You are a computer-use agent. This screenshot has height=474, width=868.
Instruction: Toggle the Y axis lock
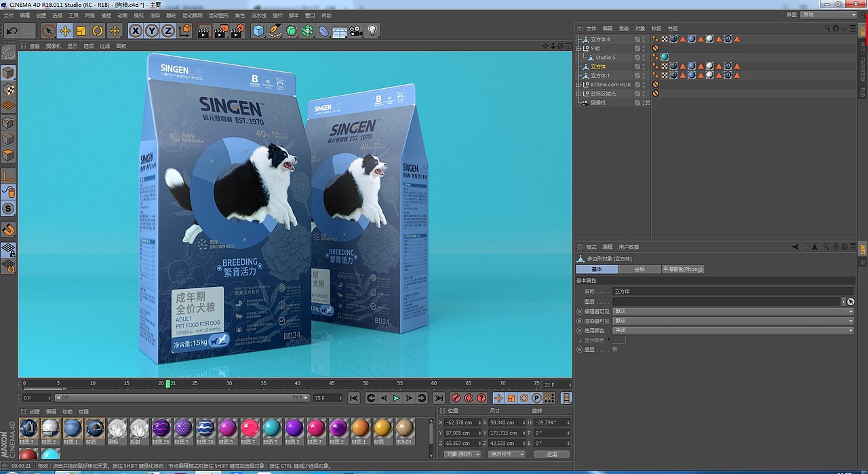[x=152, y=31]
